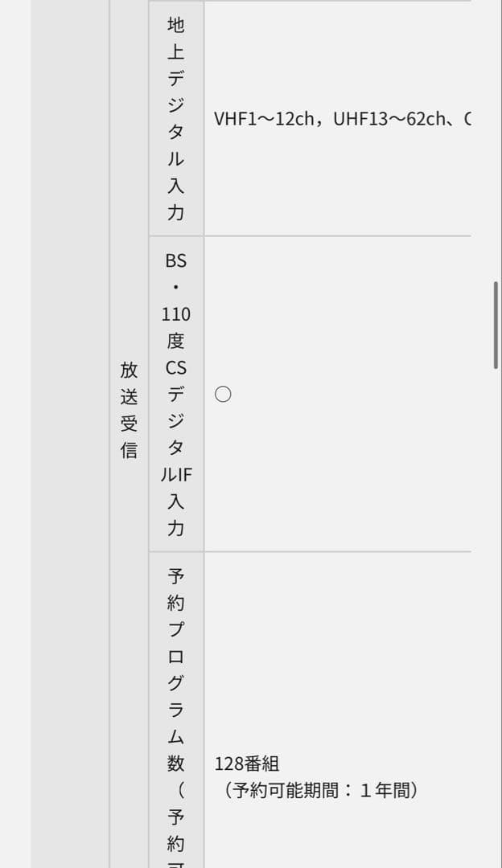The width and height of the screenshot is (502, 868).
Task: Click the デジタル text in 地上 header
Action: coord(176,119)
